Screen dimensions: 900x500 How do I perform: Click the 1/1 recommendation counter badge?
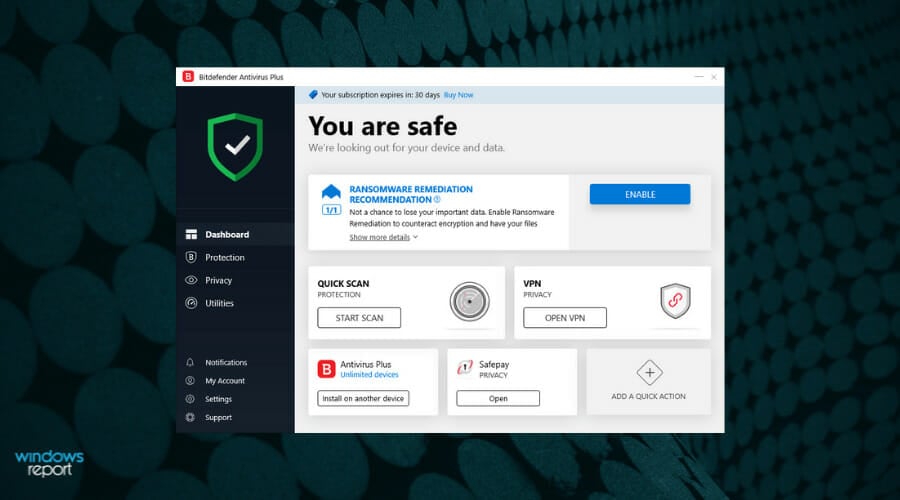(331, 210)
